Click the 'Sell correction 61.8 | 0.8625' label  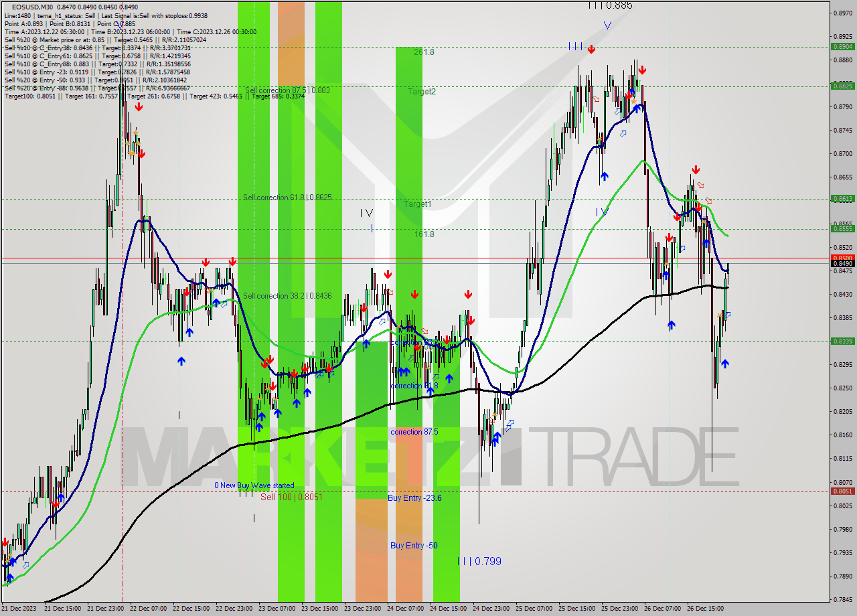[x=287, y=198]
